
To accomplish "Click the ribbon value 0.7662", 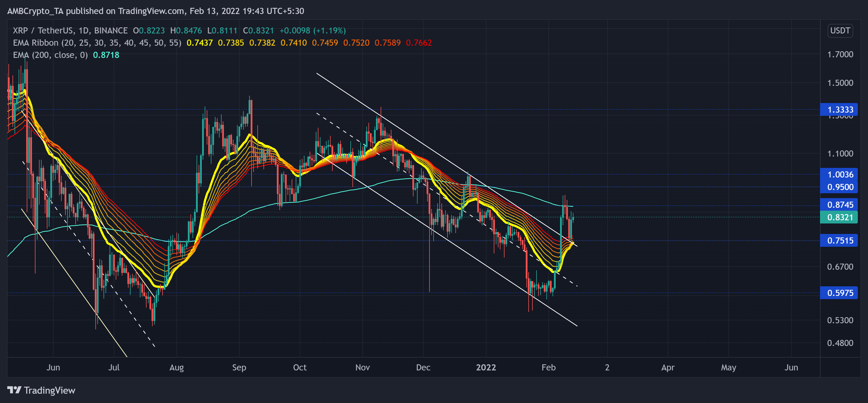I will click(419, 43).
